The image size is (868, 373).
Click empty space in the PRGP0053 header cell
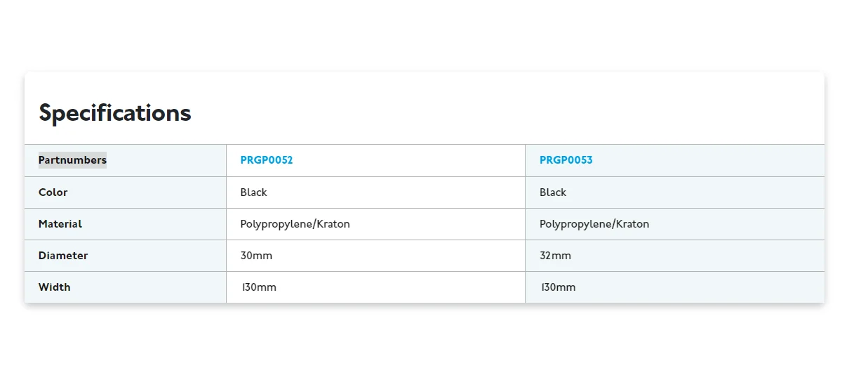point(709,160)
